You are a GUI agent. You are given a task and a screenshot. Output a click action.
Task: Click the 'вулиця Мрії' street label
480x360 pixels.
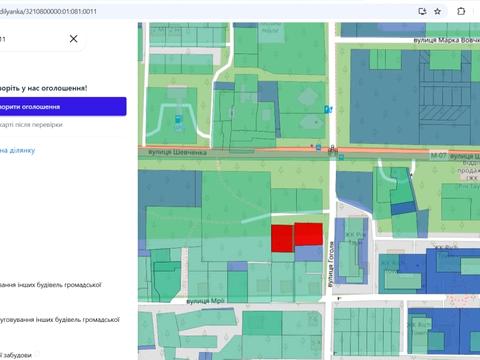pyautogui.click(x=205, y=301)
